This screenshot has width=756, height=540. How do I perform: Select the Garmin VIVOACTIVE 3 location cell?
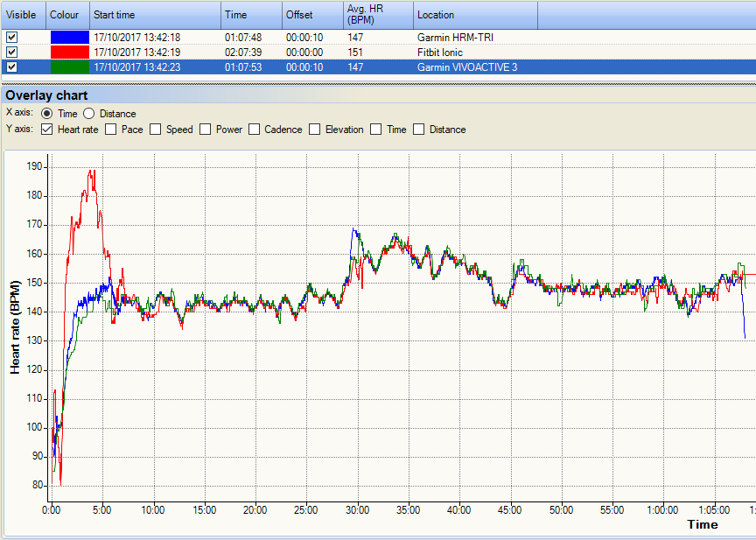tap(467, 67)
